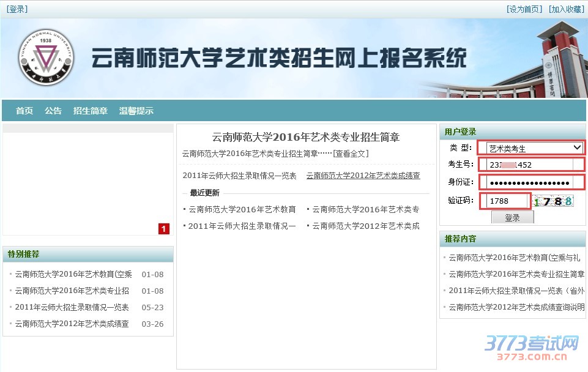Select 温馨提示 in the navigation bar
This screenshot has width=588, height=372.
[x=136, y=111]
